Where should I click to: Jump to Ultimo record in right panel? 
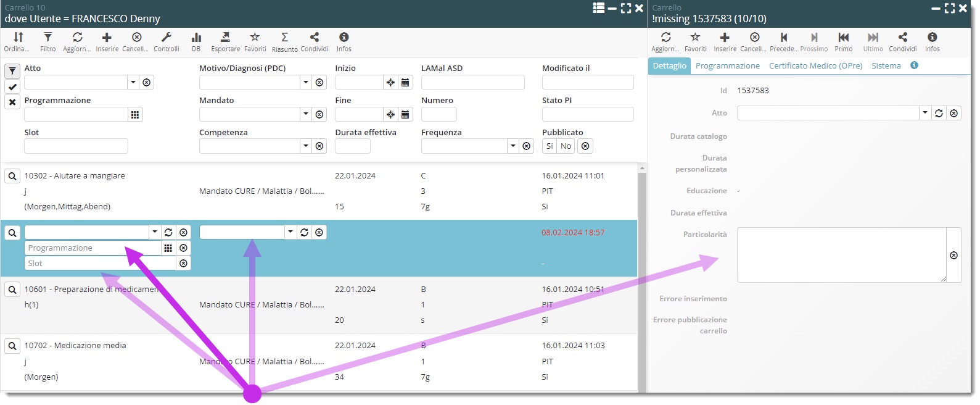873,38
